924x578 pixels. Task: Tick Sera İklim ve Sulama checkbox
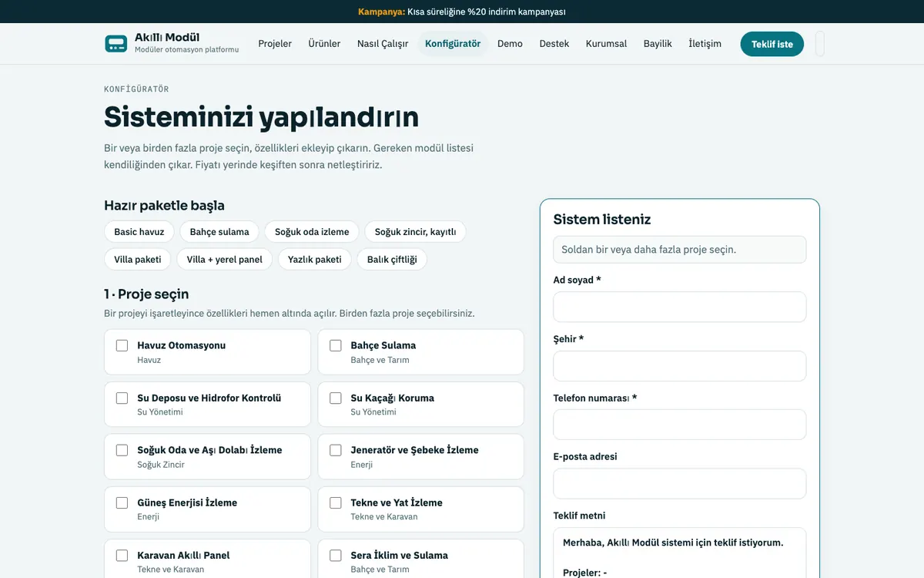click(336, 555)
